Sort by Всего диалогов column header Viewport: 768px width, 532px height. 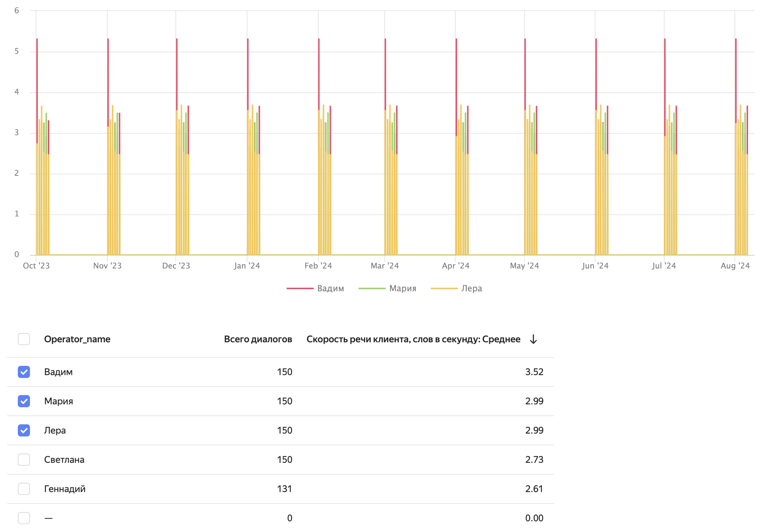click(x=258, y=339)
